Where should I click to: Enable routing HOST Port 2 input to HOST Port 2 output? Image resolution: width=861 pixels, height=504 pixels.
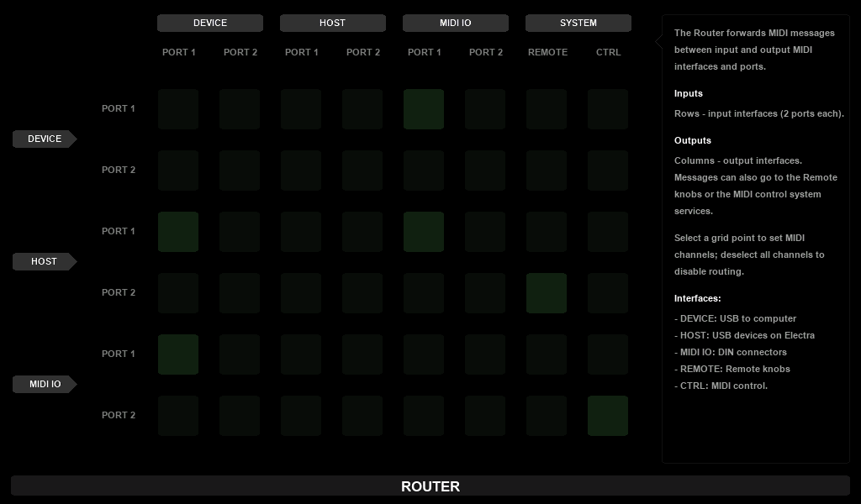362,293
